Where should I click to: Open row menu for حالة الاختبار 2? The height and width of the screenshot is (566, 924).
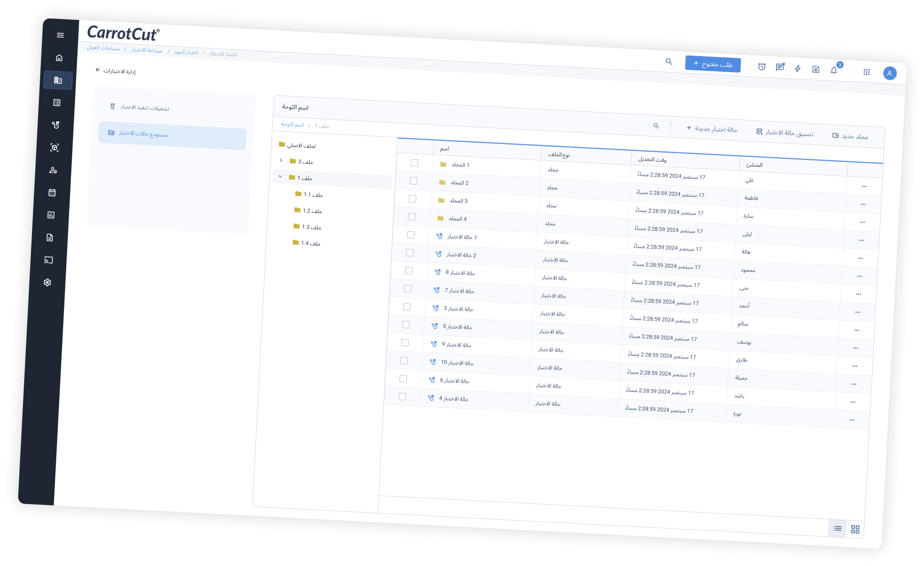(860, 277)
